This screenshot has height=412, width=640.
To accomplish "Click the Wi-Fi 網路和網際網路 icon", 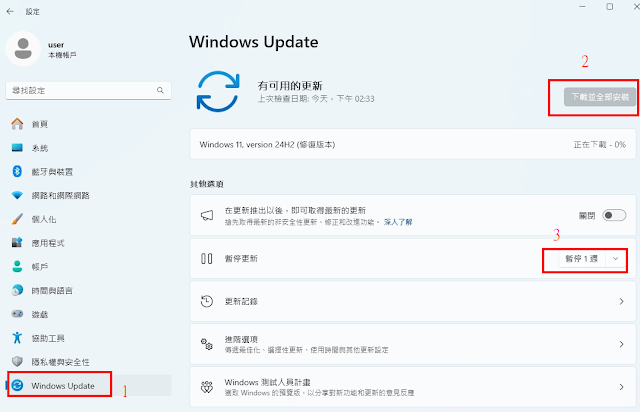I will 17,195.
